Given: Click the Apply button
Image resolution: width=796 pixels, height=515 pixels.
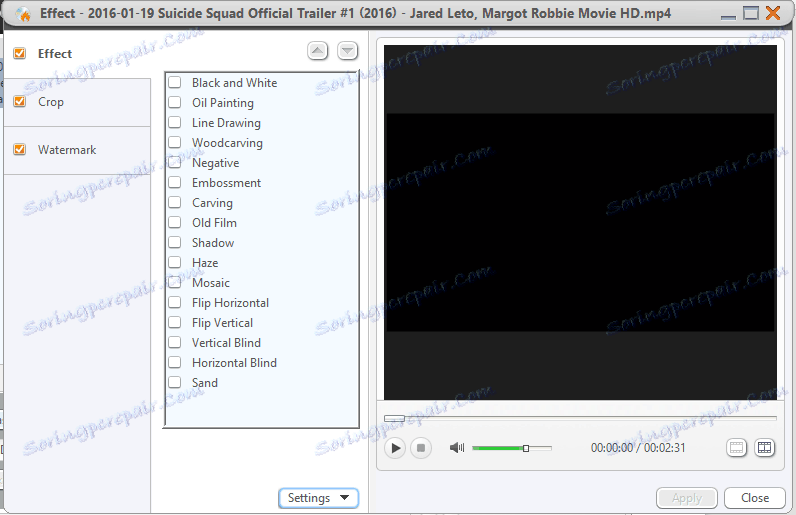Looking at the screenshot, I should (687, 498).
